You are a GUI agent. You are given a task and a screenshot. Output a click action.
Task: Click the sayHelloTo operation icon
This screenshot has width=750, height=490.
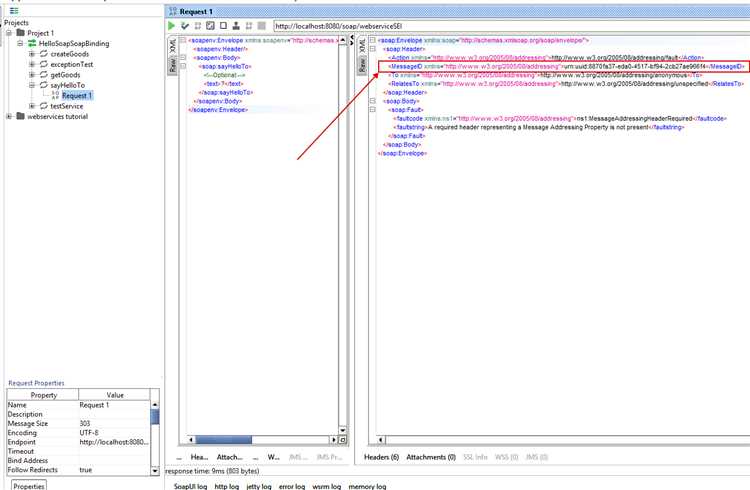tap(44, 85)
